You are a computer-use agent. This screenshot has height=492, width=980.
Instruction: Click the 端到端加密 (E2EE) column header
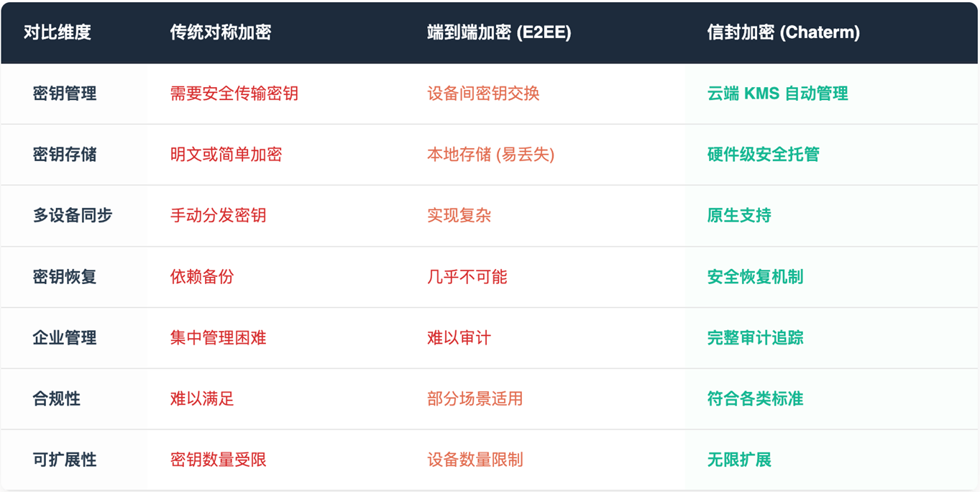[x=499, y=32]
